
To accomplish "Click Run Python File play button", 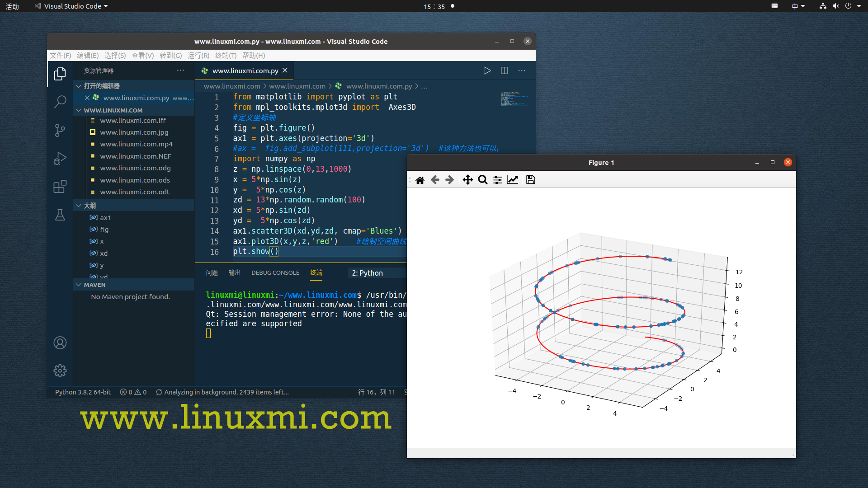I will (487, 70).
